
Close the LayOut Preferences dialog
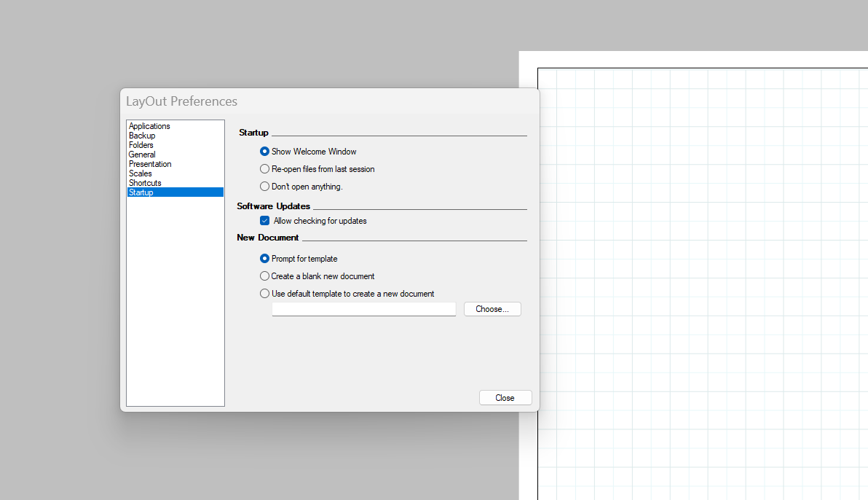(505, 398)
